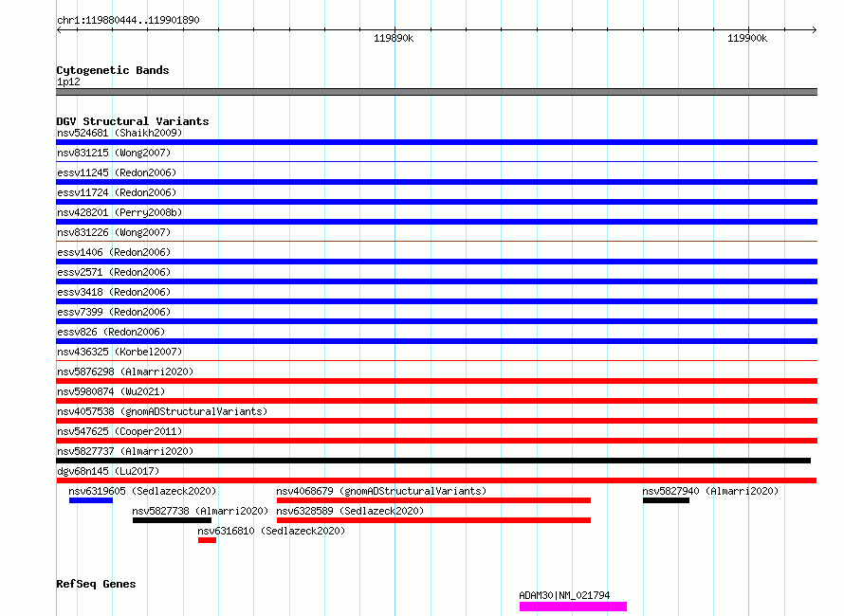This screenshot has width=844, height=616.
Task: Click the 119890k ruler label
Action: click(394, 38)
